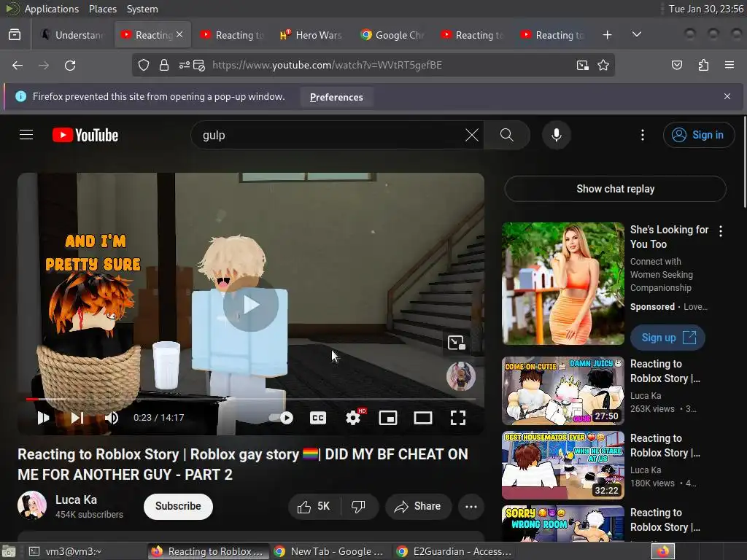Open a new tab with the plus icon
Screen dimensions: 747x560
point(607,35)
